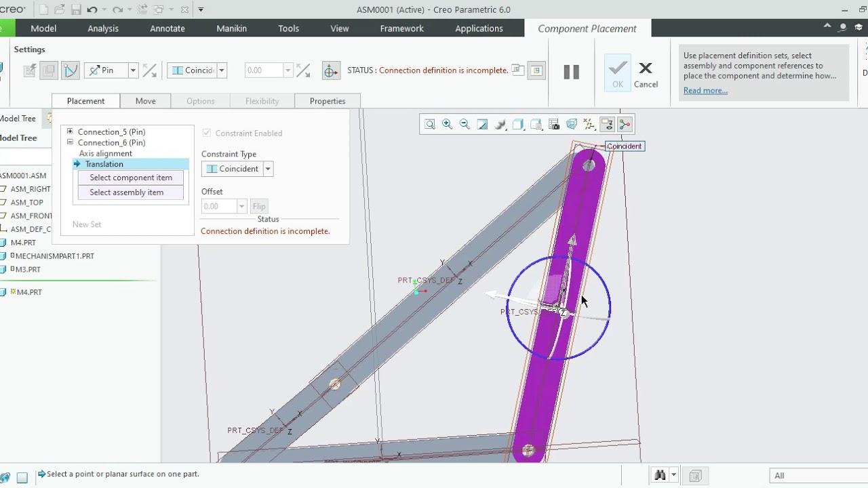
Task: Click the Select assembly item collector
Action: pos(127,192)
